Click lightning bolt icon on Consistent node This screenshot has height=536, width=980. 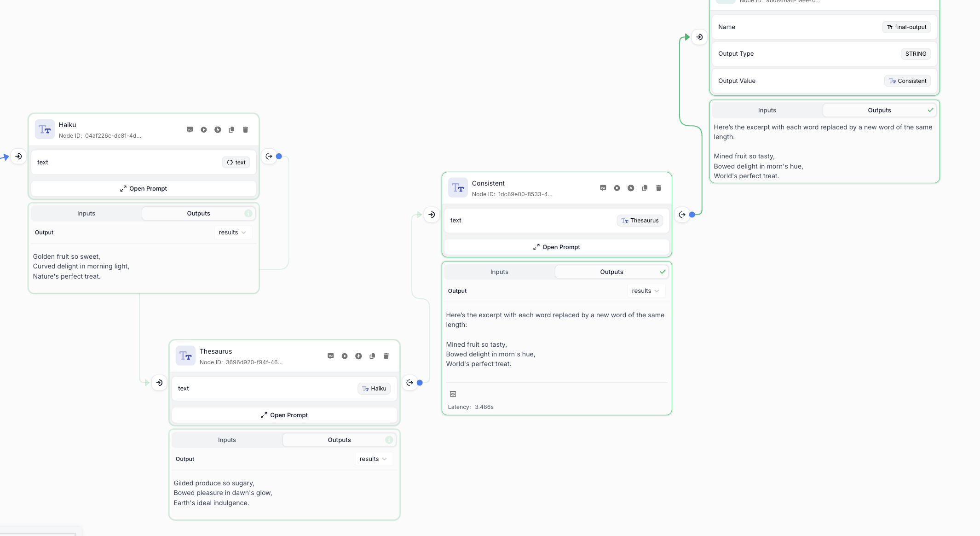(x=631, y=188)
